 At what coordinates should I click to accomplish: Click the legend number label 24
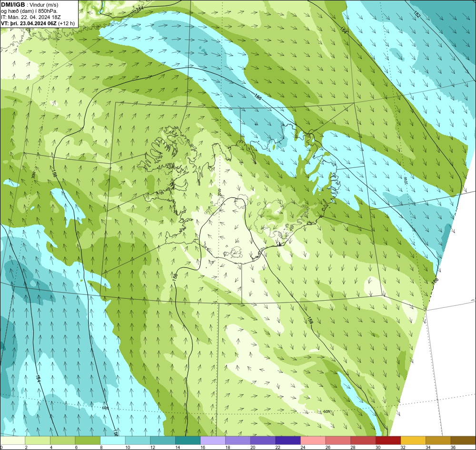click(x=303, y=447)
